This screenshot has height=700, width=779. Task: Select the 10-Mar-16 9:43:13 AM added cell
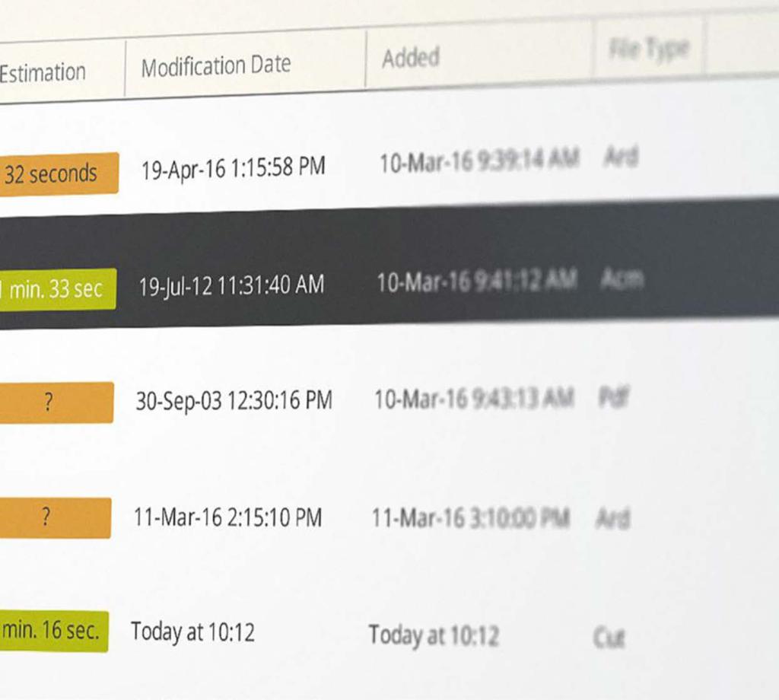(x=475, y=399)
